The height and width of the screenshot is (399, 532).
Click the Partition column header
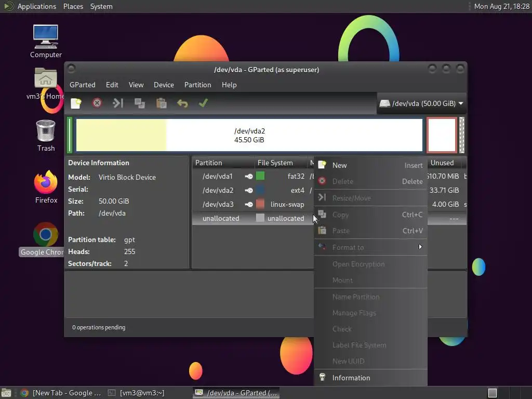click(223, 163)
